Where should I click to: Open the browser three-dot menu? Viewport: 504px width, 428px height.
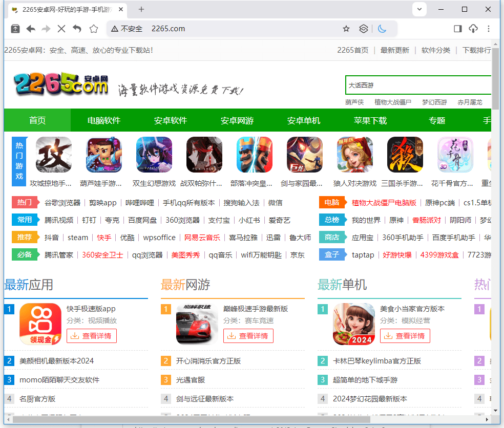(488, 29)
